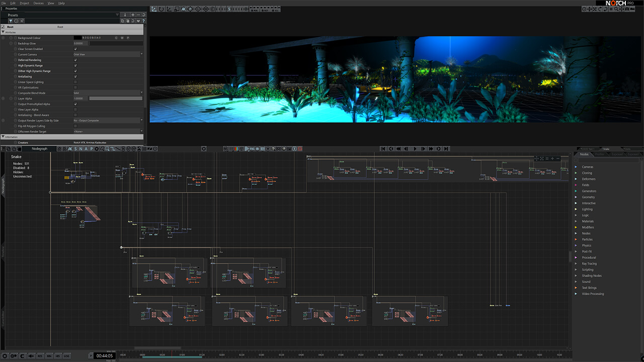This screenshot has height=362, width=644.
Task: Click the back arrow icon in bottom bar
Action: [x=31, y=356]
